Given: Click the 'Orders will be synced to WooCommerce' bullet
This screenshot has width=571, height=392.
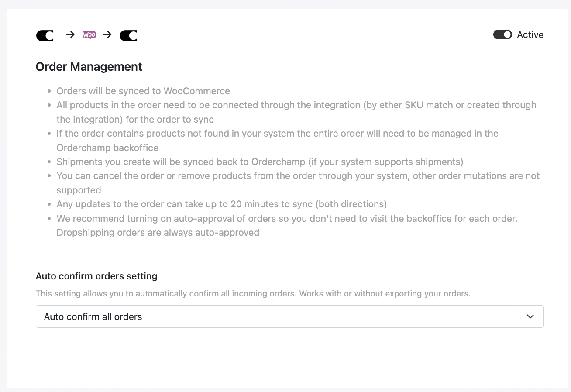Looking at the screenshot, I should pyautogui.click(x=143, y=91).
